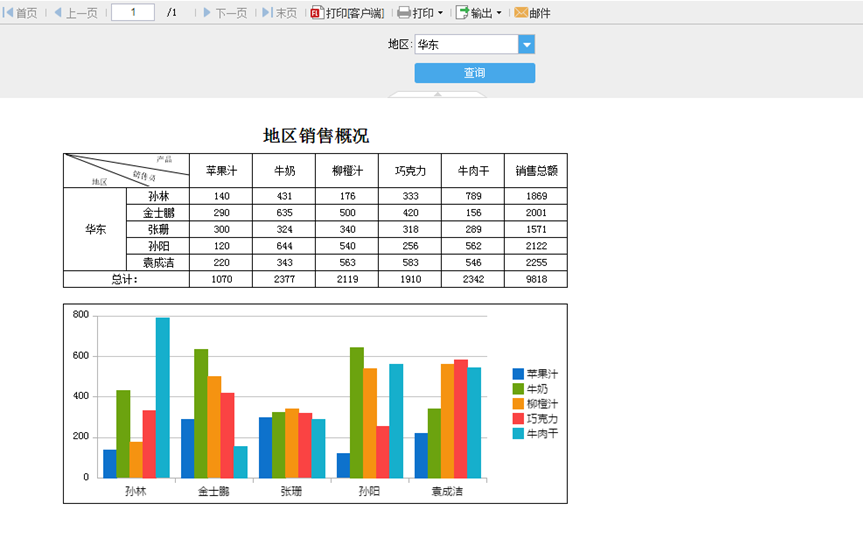
Task: Click 柳橙汁 orange legend swatch
Action: (x=518, y=404)
